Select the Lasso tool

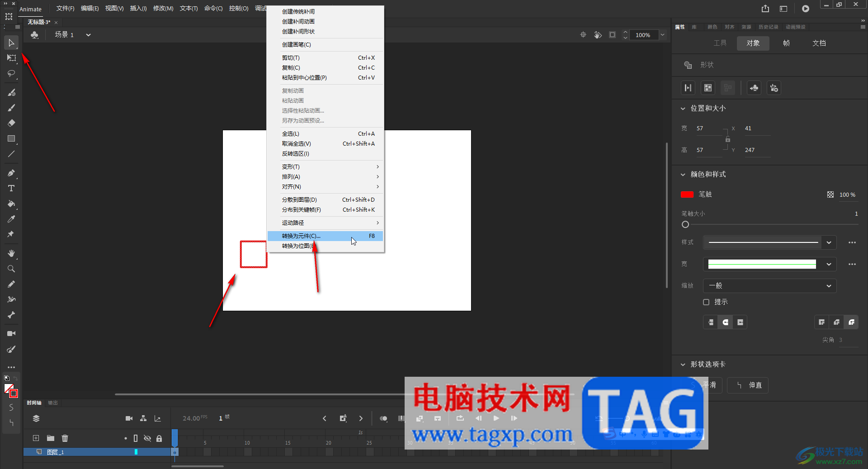point(11,73)
